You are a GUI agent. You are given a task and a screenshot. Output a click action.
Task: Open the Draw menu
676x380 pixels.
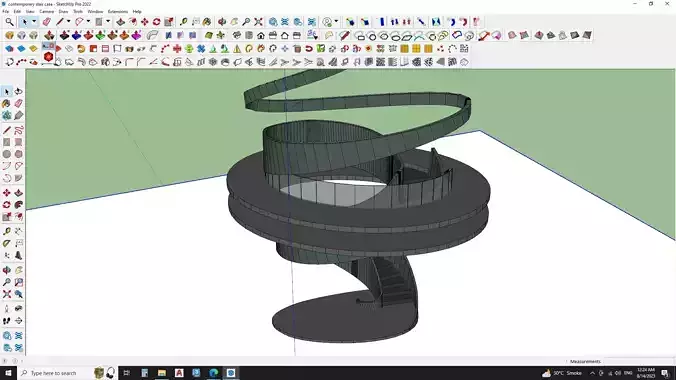click(x=63, y=12)
